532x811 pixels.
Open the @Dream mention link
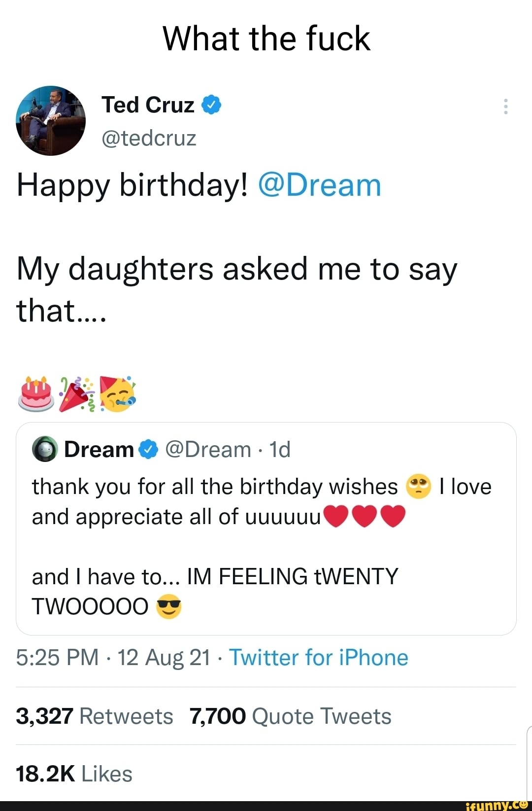coord(319,185)
